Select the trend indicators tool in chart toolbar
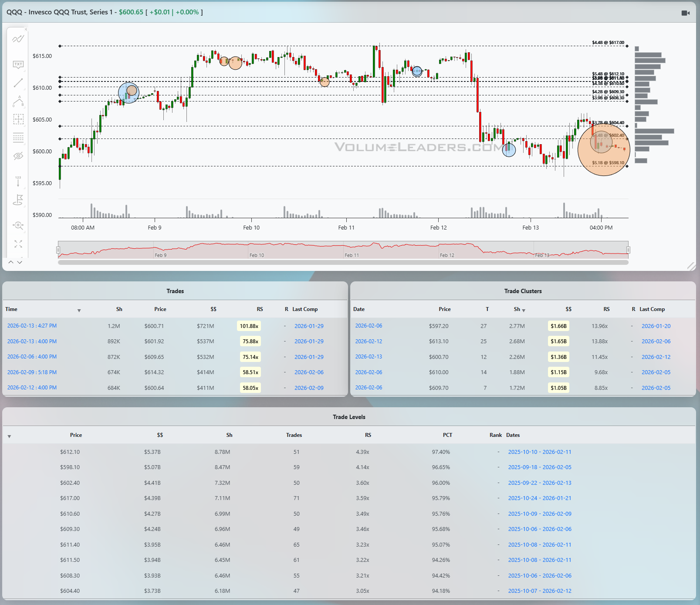This screenshot has height=605, width=700. [18, 39]
